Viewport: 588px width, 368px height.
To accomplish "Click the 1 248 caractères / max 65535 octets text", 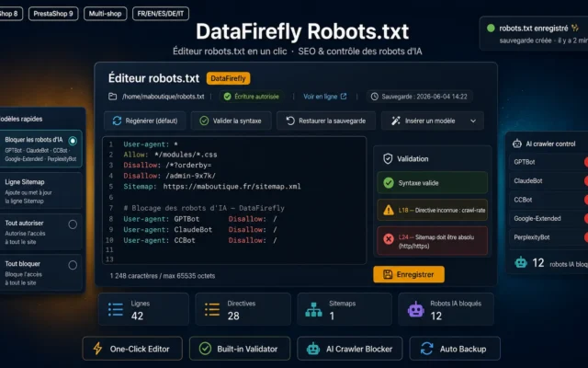I will point(163,276).
